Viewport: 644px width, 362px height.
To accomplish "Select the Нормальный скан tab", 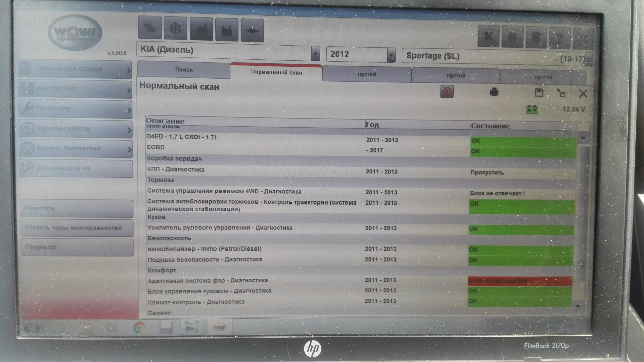I will pos(276,72).
